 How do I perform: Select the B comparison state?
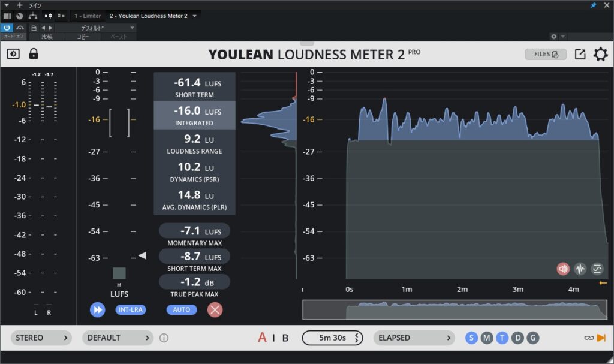[285, 338]
